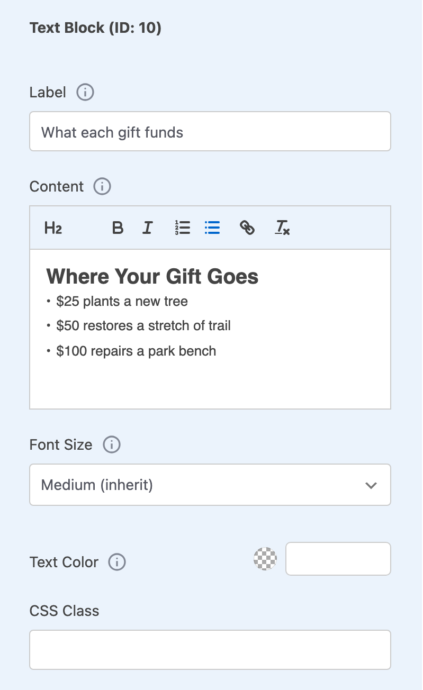Open the H2 heading format option
This screenshot has width=423, height=690.
click(53, 228)
